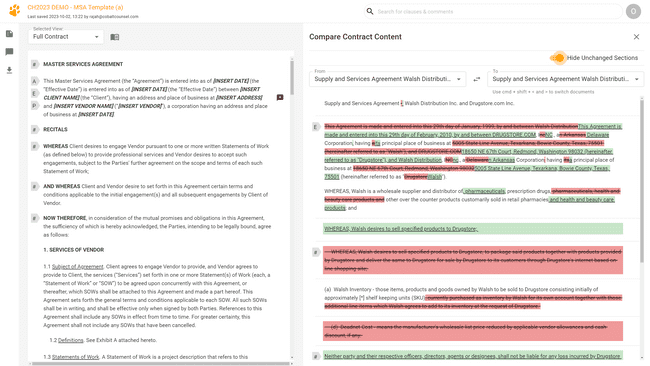Click the compare book icon beside Full Contract

pos(114,37)
